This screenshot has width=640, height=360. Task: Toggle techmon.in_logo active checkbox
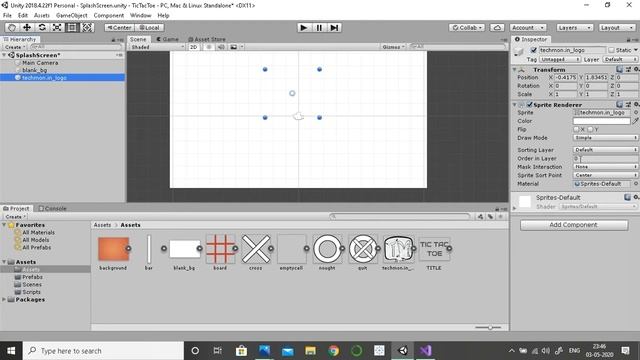(533, 50)
